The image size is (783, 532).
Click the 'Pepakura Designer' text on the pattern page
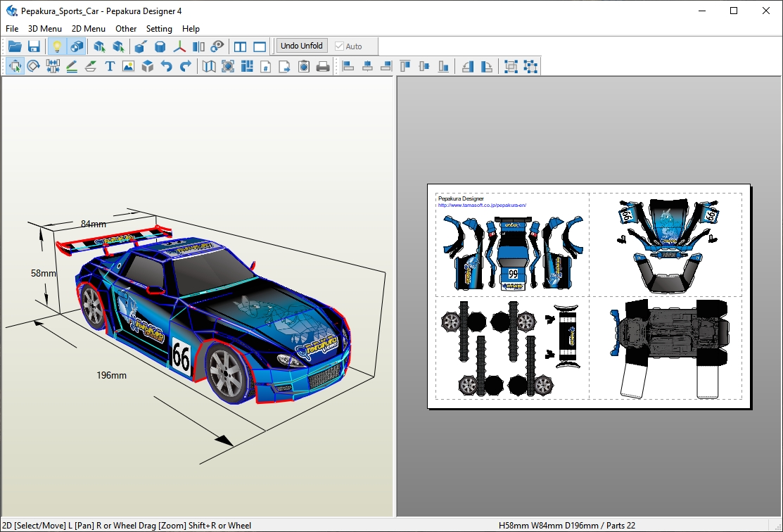[461, 198]
